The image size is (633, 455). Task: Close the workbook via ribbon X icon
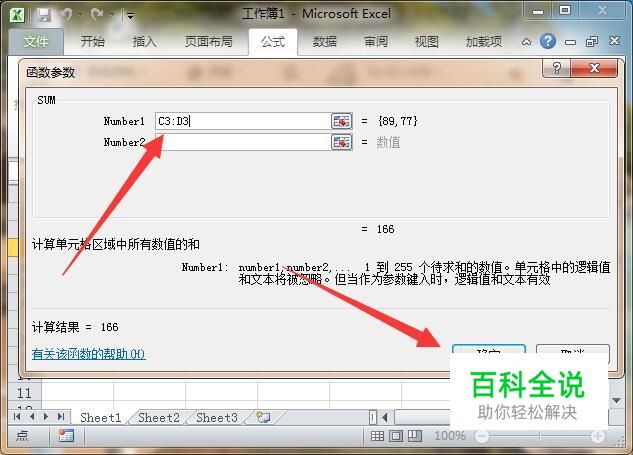click(x=614, y=41)
